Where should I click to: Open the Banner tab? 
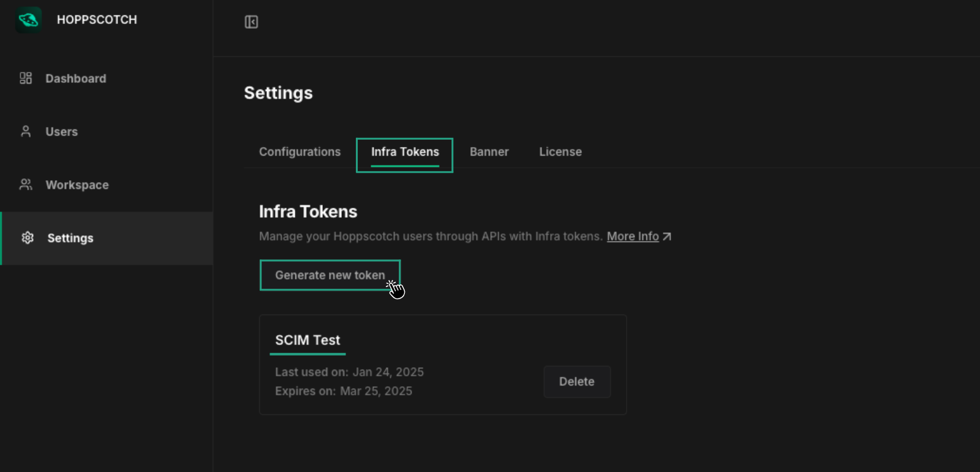[x=489, y=152]
